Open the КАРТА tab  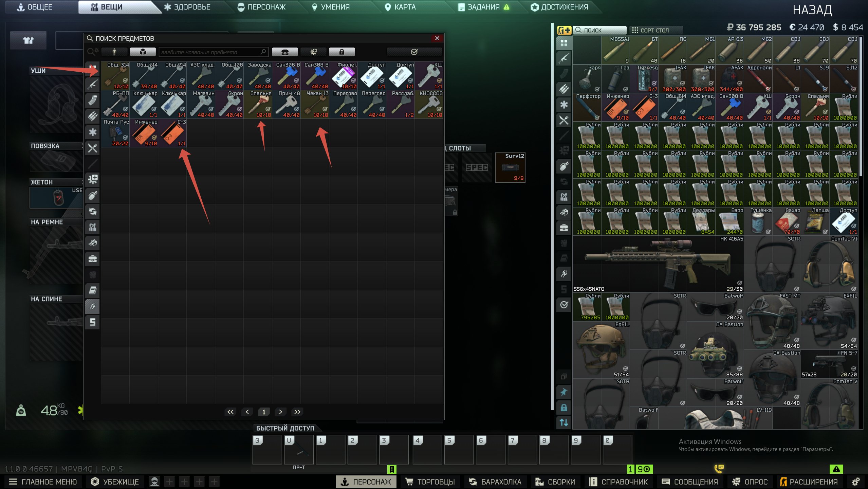400,7
